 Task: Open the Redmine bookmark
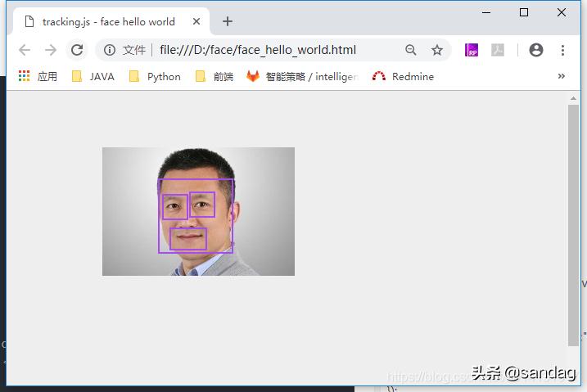(403, 76)
